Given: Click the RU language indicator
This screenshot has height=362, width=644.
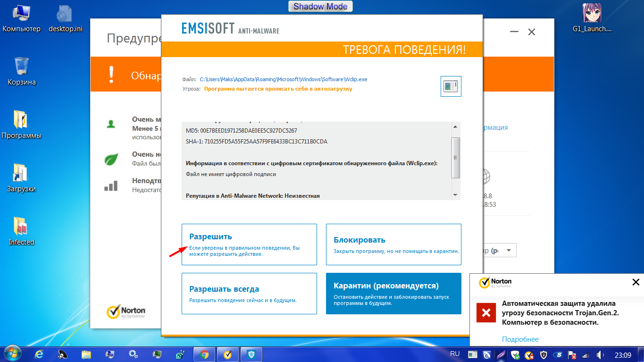Looking at the screenshot, I should click(455, 354).
